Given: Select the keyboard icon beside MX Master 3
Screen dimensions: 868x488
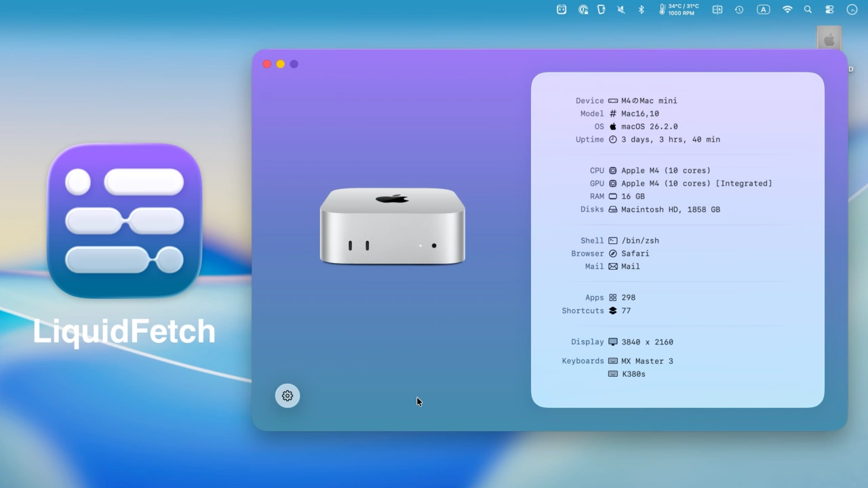Looking at the screenshot, I should [x=612, y=361].
